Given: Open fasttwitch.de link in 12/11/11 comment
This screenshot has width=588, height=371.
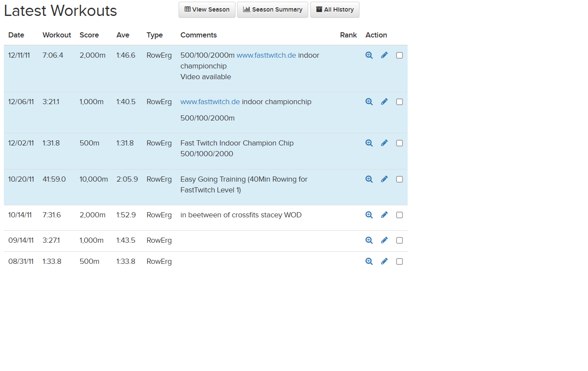Looking at the screenshot, I should [266, 55].
